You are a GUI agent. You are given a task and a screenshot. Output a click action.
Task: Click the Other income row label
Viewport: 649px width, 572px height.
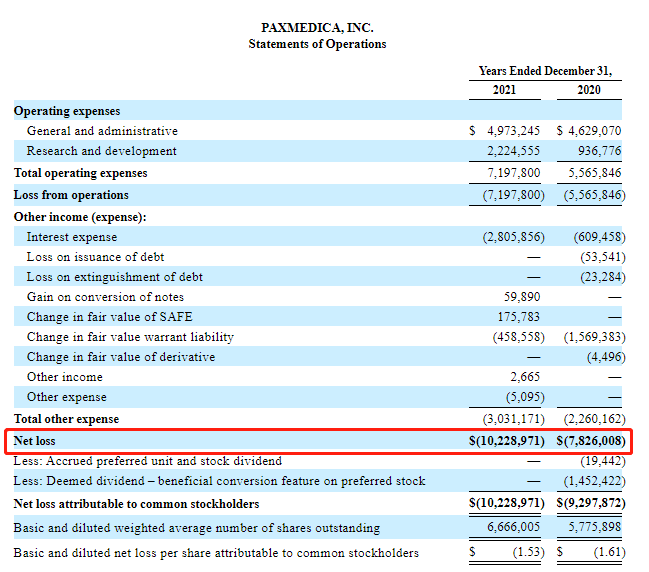[x=65, y=377]
